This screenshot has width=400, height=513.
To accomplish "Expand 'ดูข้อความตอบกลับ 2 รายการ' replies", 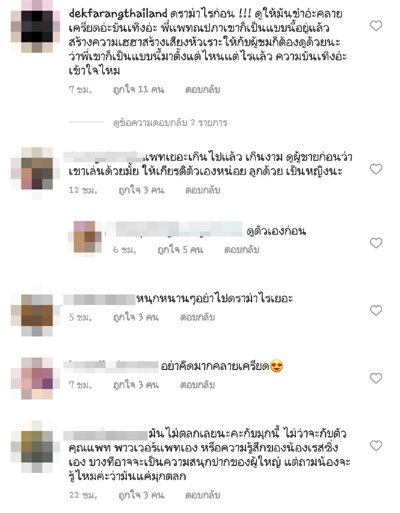I will [x=170, y=123].
